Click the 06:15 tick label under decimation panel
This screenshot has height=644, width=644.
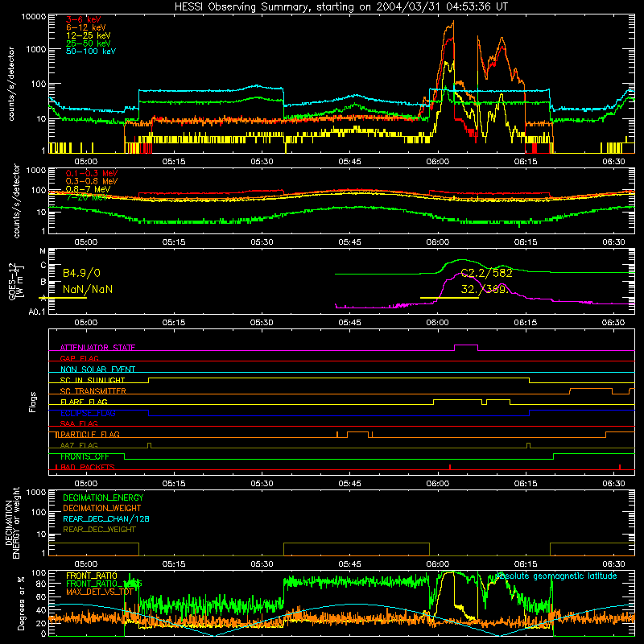click(526, 564)
